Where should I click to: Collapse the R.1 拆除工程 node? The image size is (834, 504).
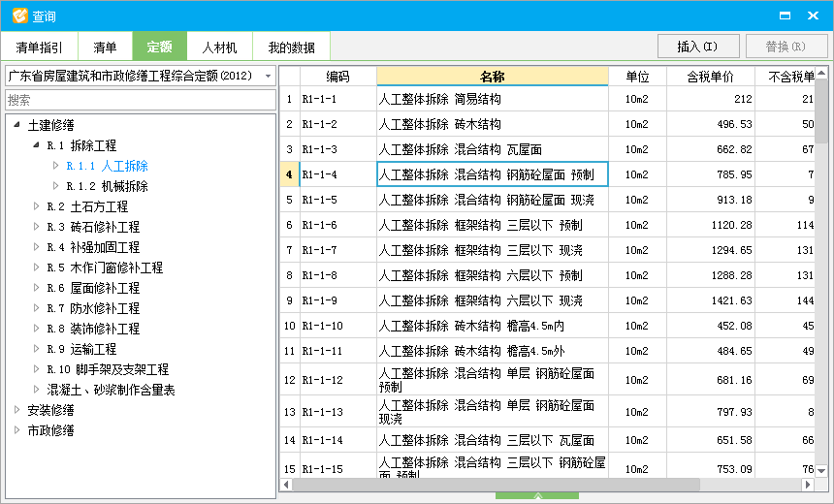(x=36, y=144)
